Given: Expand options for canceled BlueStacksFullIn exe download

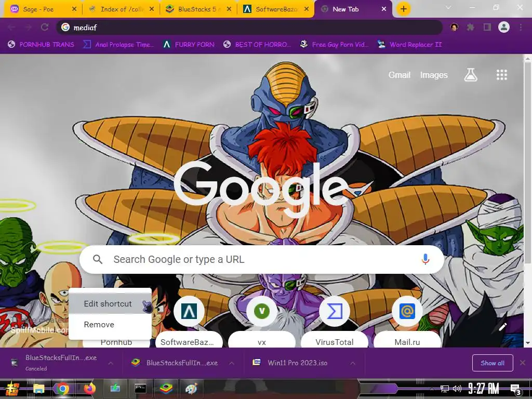Looking at the screenshot, I should [x=111, y=363].
